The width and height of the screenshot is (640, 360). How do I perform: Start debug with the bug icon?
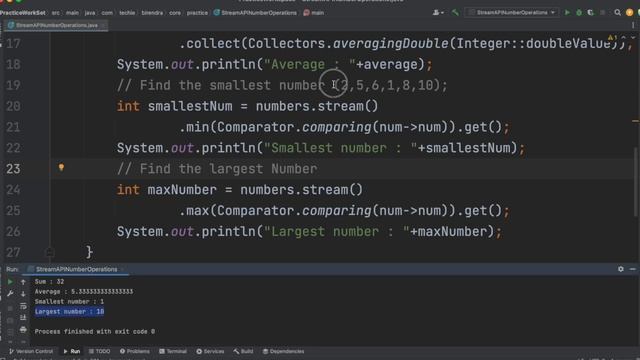pyautogui.click(x=579, y=13)
